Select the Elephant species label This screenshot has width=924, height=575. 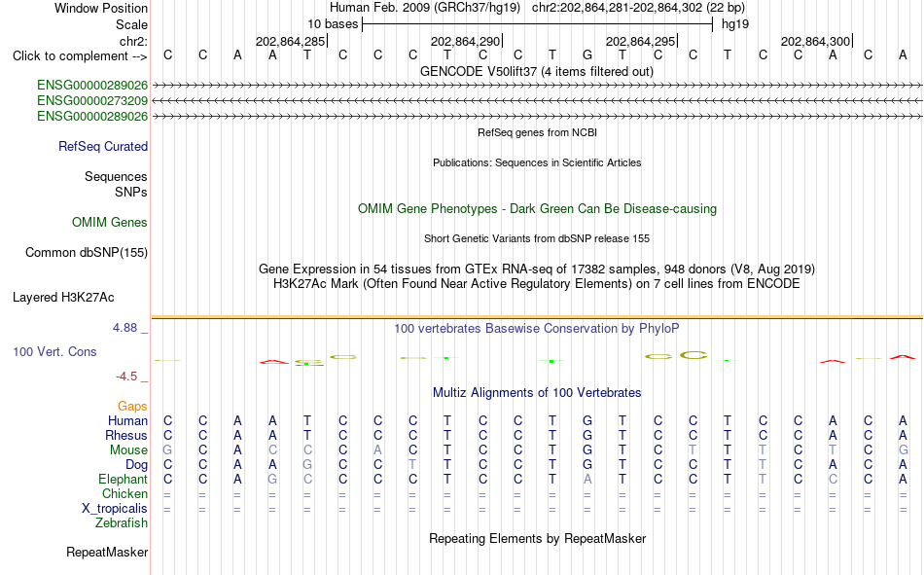coord(123,479)
